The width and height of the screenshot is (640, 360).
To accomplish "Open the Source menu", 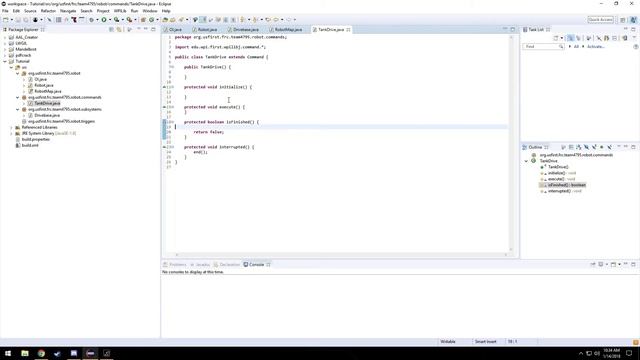I will coord(30,11).
